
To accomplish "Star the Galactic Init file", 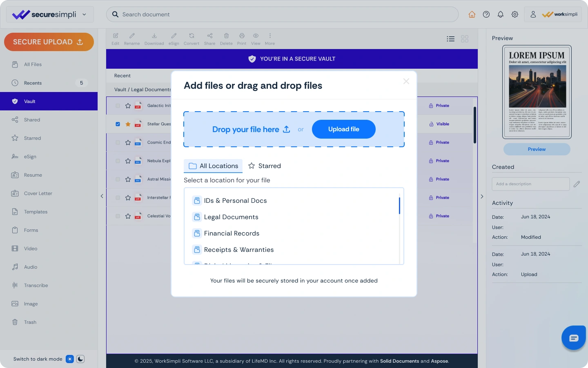I will coord(128,105).
